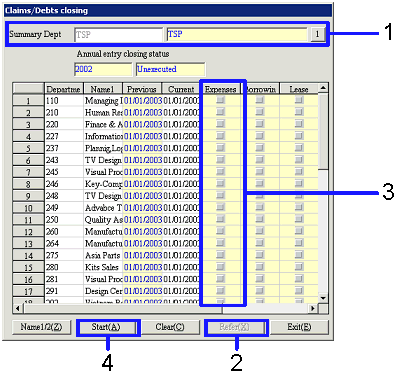
Task: Click the vertical scrollbar down arrow
Action: click(323, 298)
